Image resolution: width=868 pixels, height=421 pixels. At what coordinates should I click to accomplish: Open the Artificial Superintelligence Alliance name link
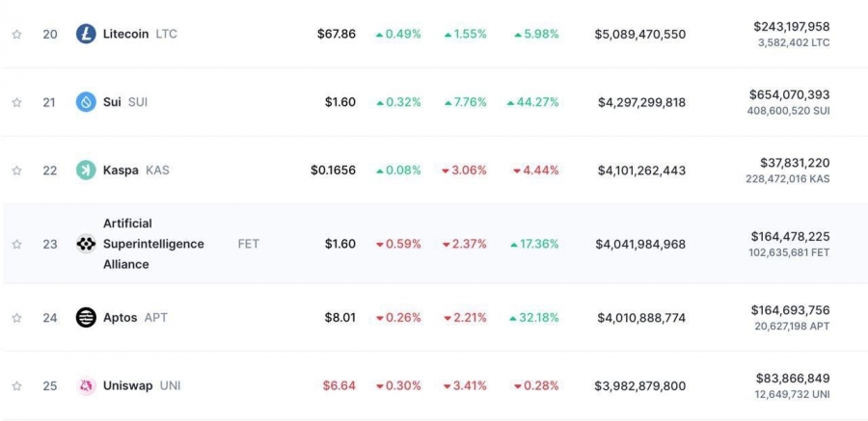coord(153,244)
